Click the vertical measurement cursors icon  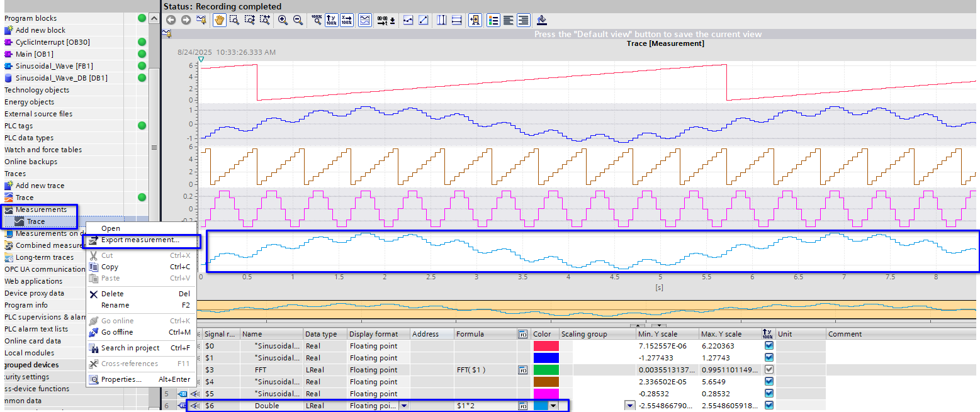[x=441, y=20]
